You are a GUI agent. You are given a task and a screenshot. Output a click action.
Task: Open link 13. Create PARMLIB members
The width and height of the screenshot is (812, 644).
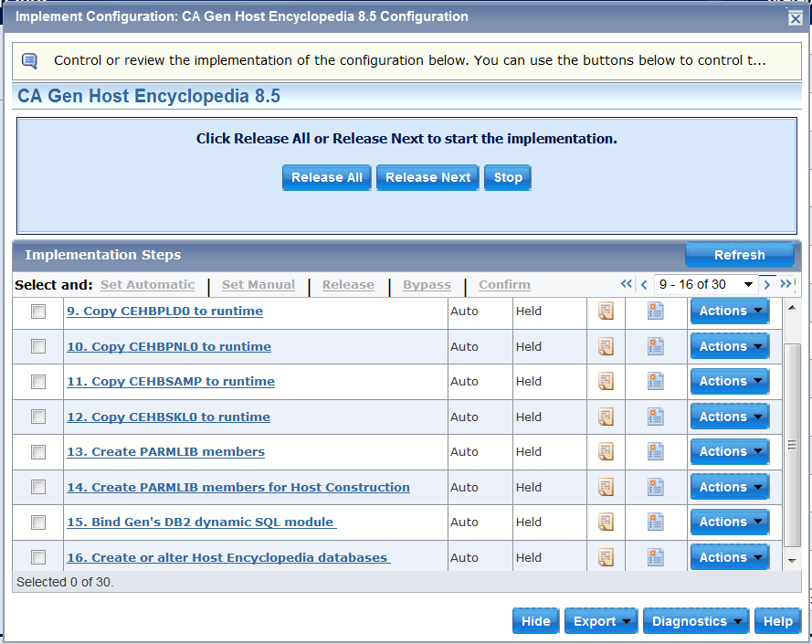tap(165, 452)
